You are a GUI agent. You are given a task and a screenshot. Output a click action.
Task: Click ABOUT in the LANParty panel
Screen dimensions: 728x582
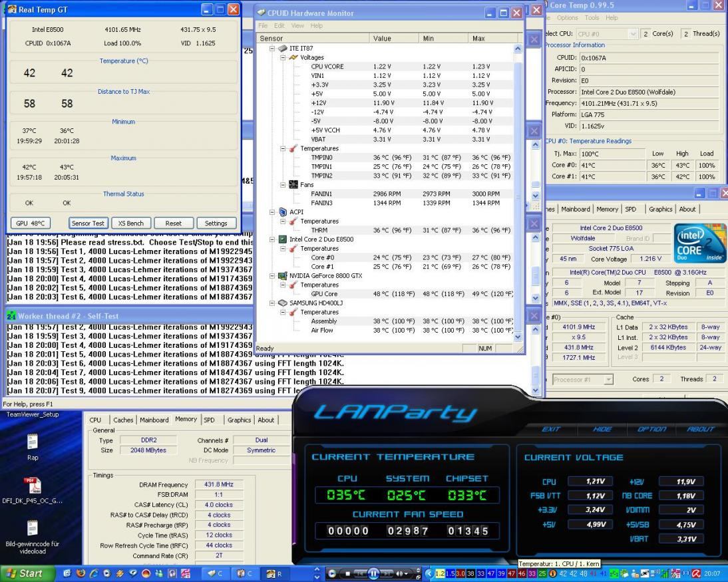700,429
